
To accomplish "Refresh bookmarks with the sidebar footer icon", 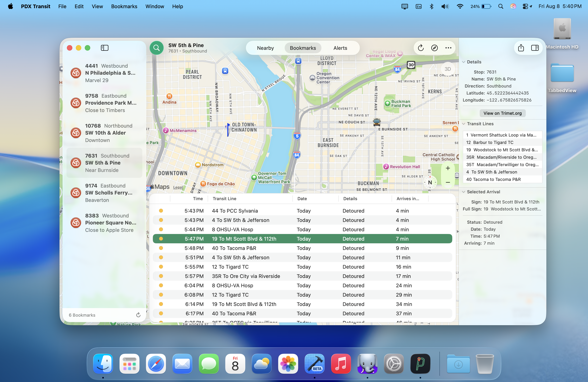I will 138,315.
